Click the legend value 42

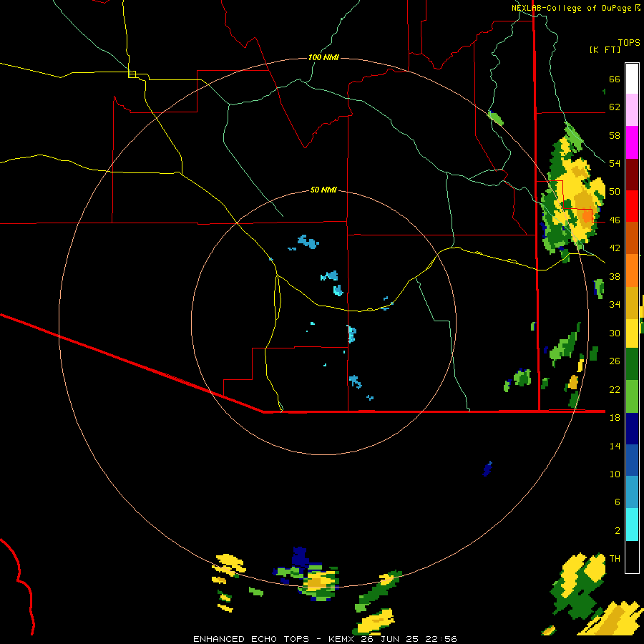[x=615, y=248]
